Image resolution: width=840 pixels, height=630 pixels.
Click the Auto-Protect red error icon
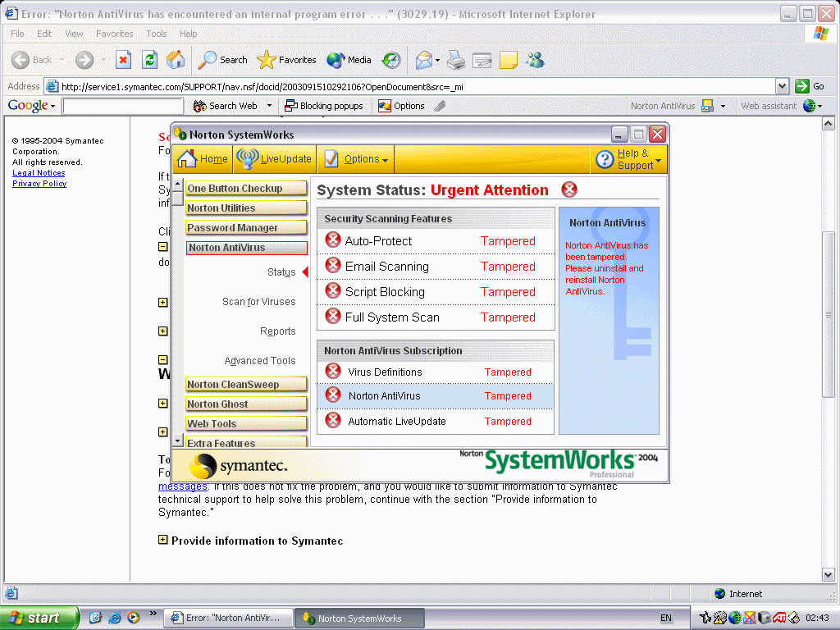(333, 240)
